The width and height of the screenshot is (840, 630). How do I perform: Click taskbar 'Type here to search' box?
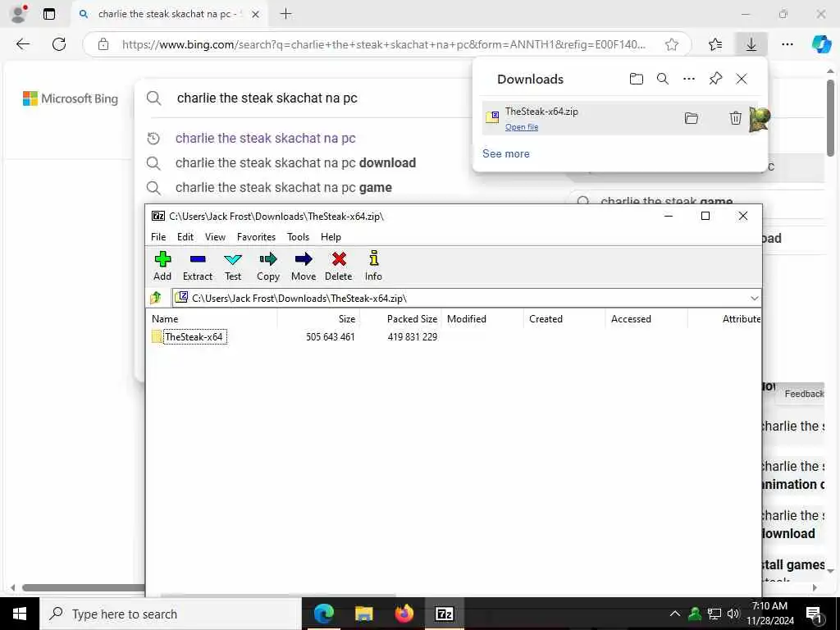pos(171,614)
